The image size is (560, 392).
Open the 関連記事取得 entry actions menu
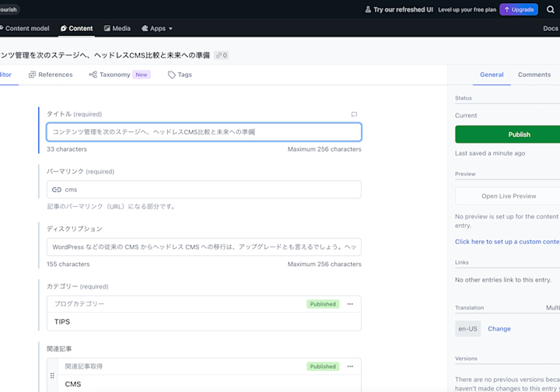pos(350,366)
